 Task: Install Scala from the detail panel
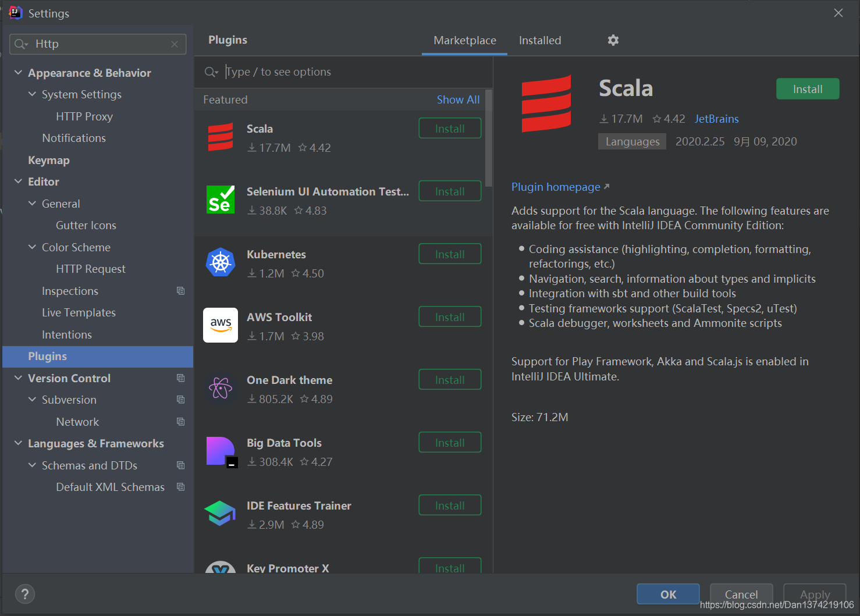point(808,89)
